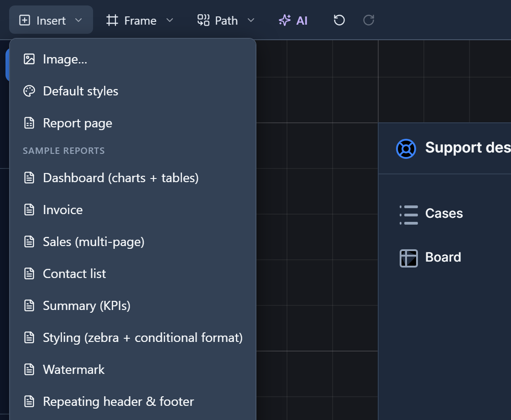511x420 pixels.
Task: Click the Insert label in toolbar
Action: tap(51, 21)
